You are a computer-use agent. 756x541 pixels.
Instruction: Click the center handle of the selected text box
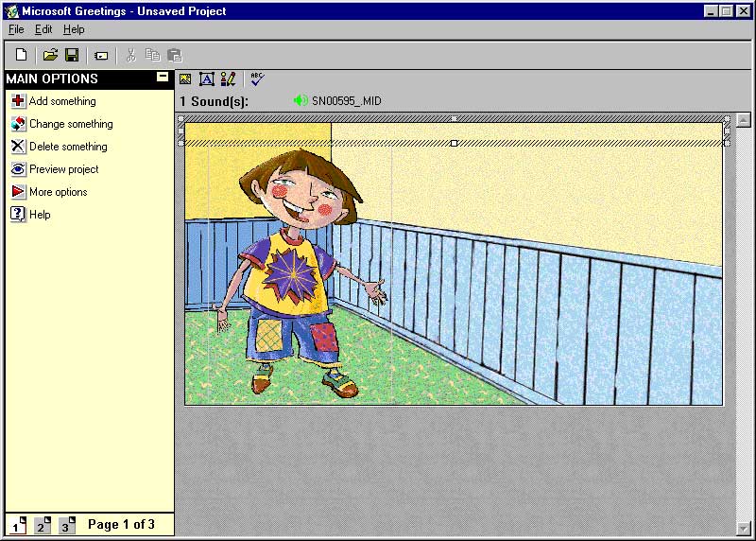454,144
